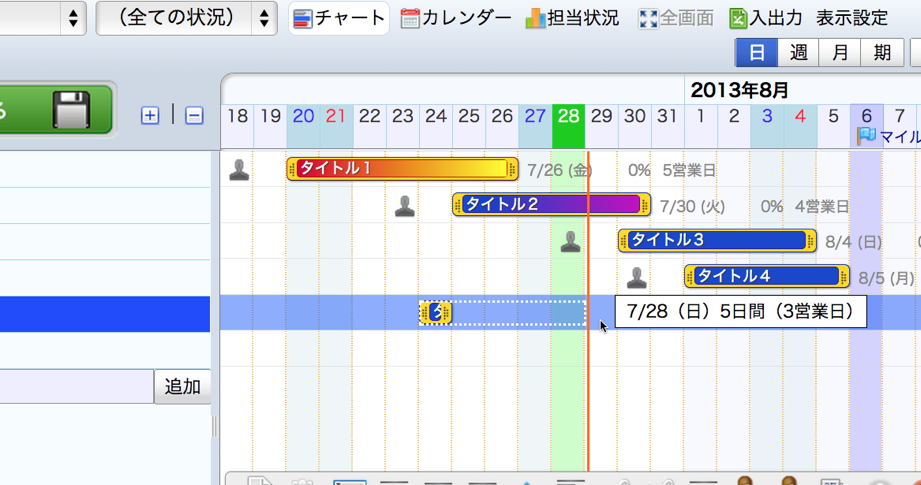Click the right grip of タイトル4 bar
Image resolution: width=921 pixels, height=485 pixels.
(844, 277)
